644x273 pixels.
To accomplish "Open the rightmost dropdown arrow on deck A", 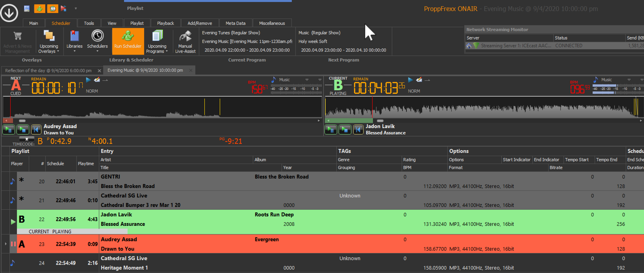I will [320, 80].
